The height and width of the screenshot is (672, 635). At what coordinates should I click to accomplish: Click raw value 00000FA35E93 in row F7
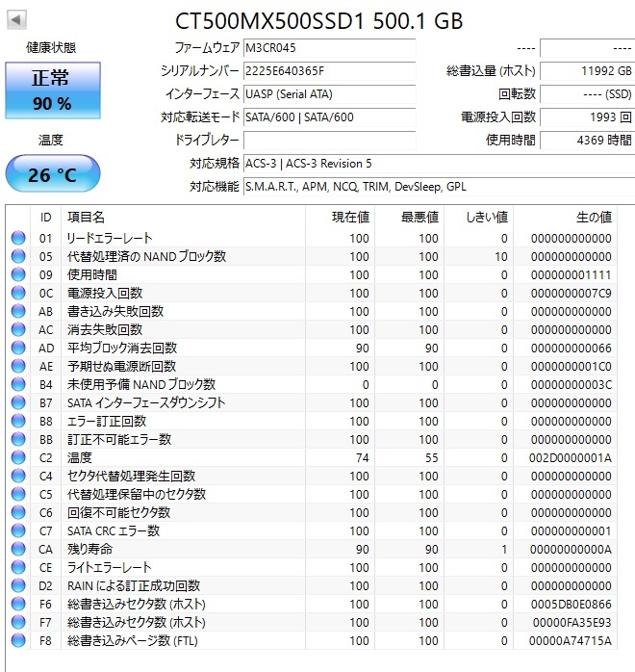coord(572,622)
